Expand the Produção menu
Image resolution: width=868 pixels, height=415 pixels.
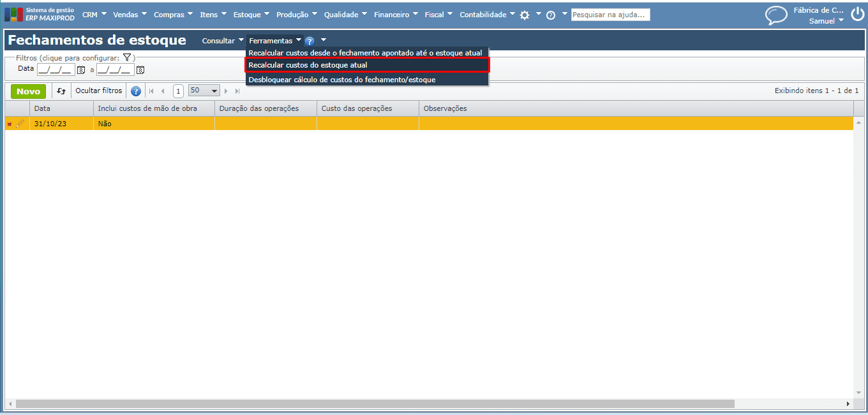click(297, 15)
